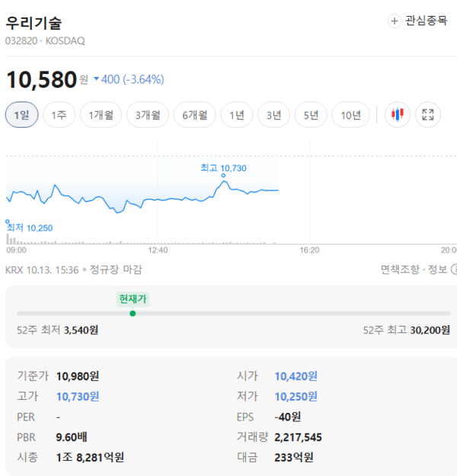Click the 저가 value 10,250원
457x476 pixels.
296,397
